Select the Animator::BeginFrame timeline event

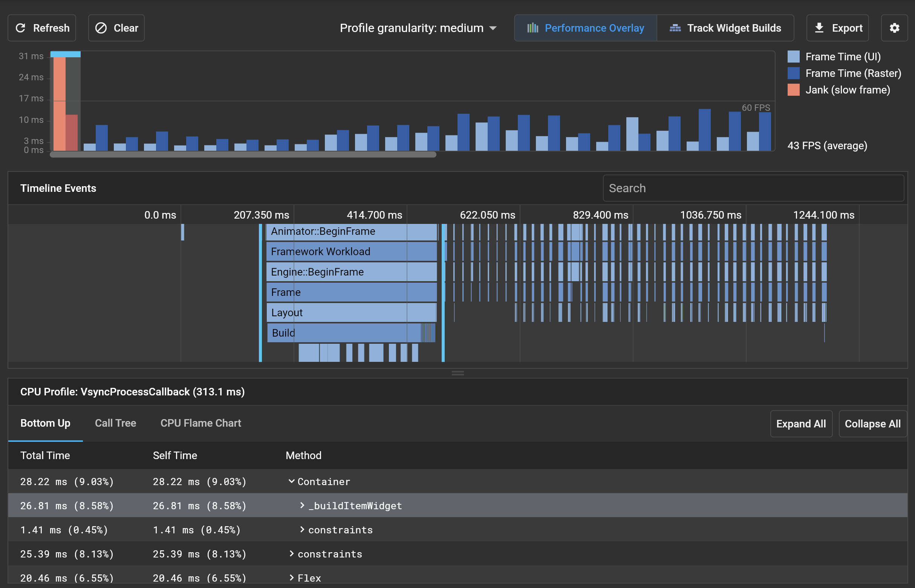click(x=352, y=231)
